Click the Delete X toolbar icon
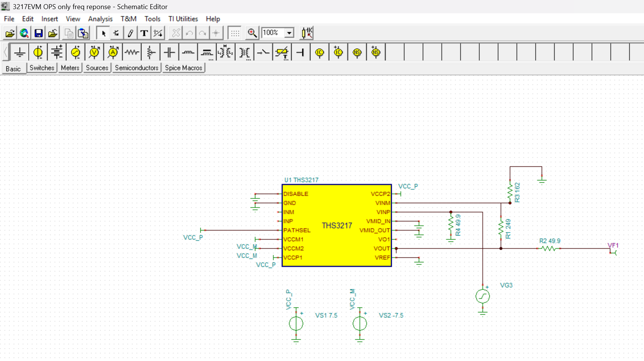This screenshot has height=361, width=644. pyautogui.click(x=176, y=33)
